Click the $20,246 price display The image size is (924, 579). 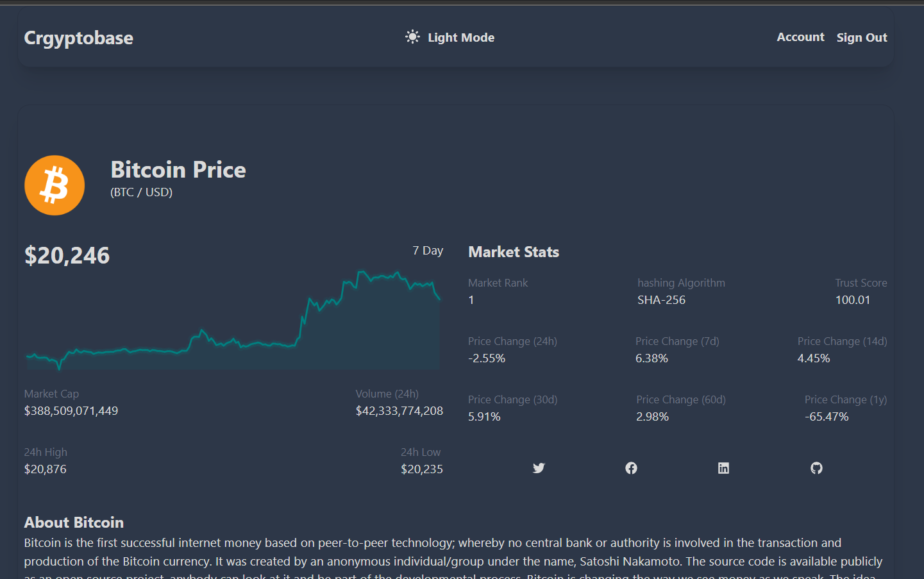[67, 255]
